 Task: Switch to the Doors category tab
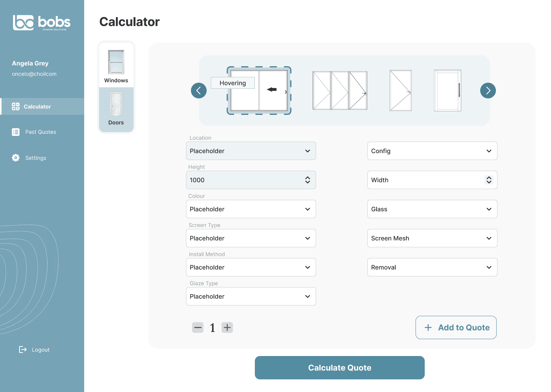(116, 109)
